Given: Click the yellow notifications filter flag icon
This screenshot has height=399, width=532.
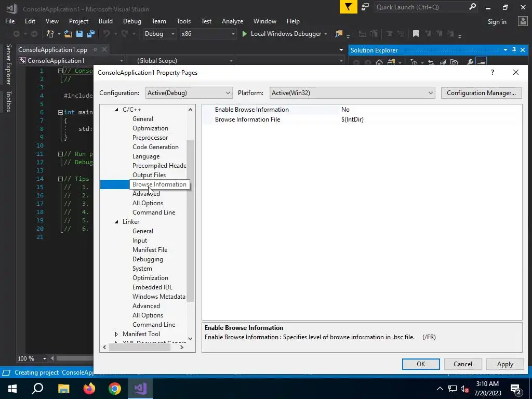Looking at the screenshot, I should click(x=349, y=7).
